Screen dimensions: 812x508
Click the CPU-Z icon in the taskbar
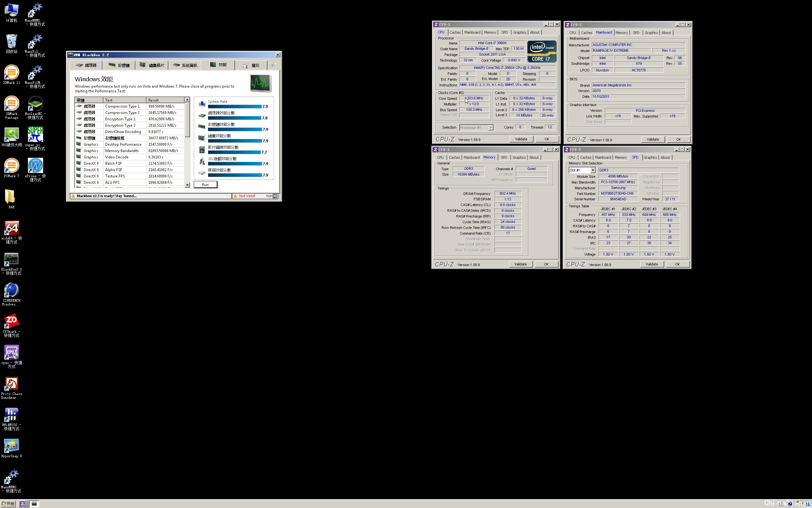pos(22,504)
